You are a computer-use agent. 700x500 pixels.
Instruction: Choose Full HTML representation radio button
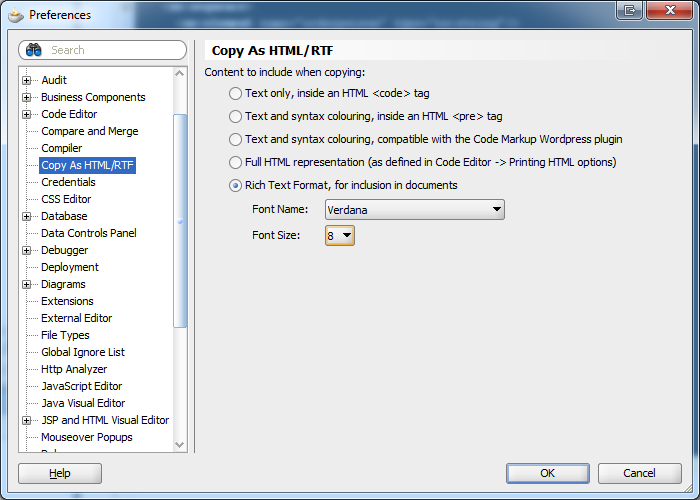[x=235, y=162]
